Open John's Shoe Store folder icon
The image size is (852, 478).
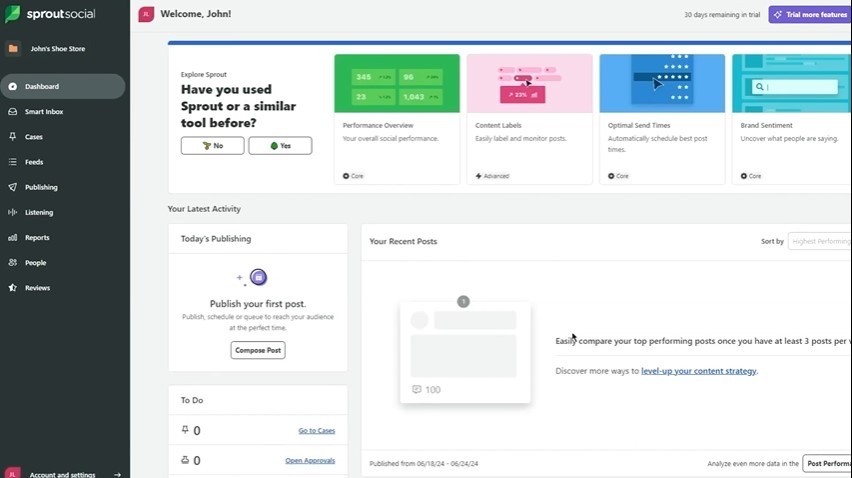pyautogui.click(x=13, y=49)
